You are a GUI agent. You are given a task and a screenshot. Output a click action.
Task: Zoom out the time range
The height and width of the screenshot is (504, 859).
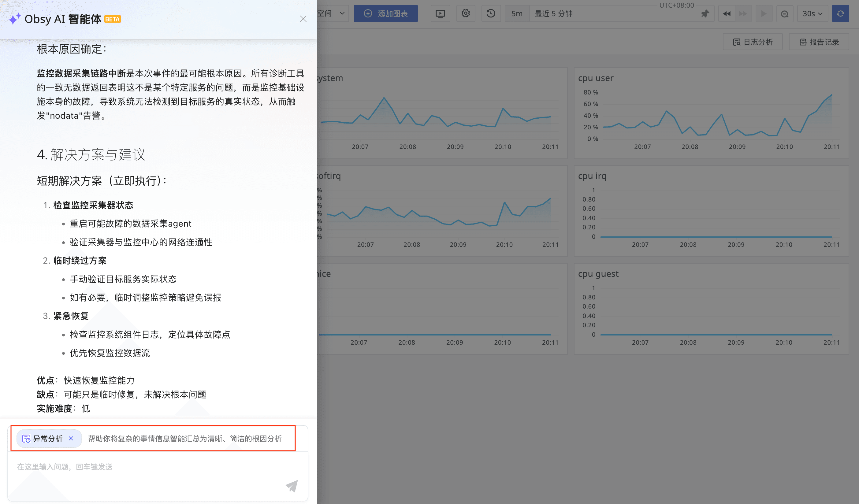785,14
